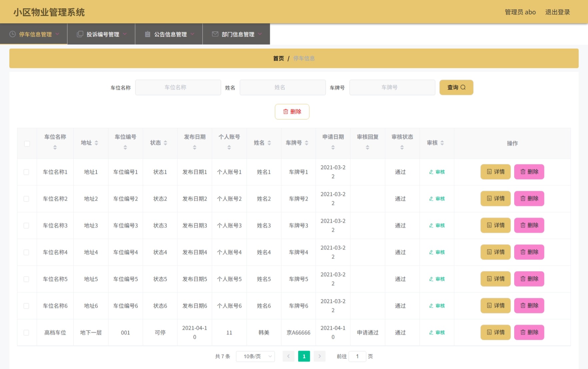588x369 pixels.
Task: Click 审核 edit icon for 车位名称3 row
Action: pos(431,226)
